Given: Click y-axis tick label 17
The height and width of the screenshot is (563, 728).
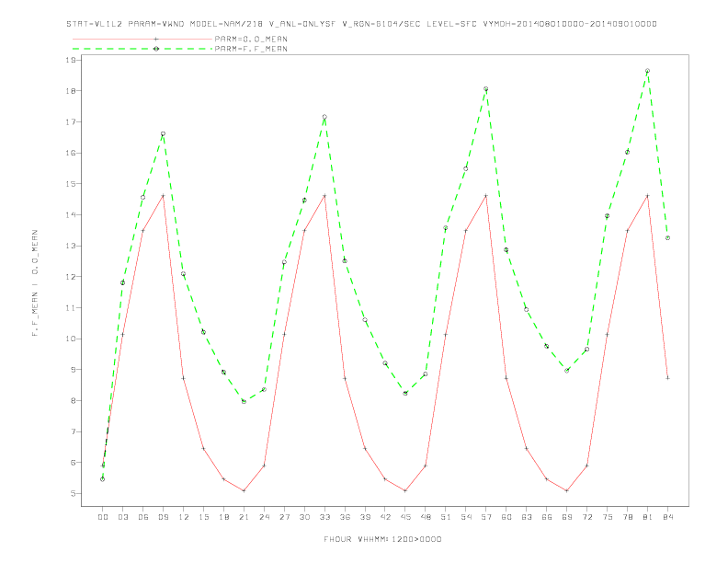Looking at the screenshot, I should point(71,121).
